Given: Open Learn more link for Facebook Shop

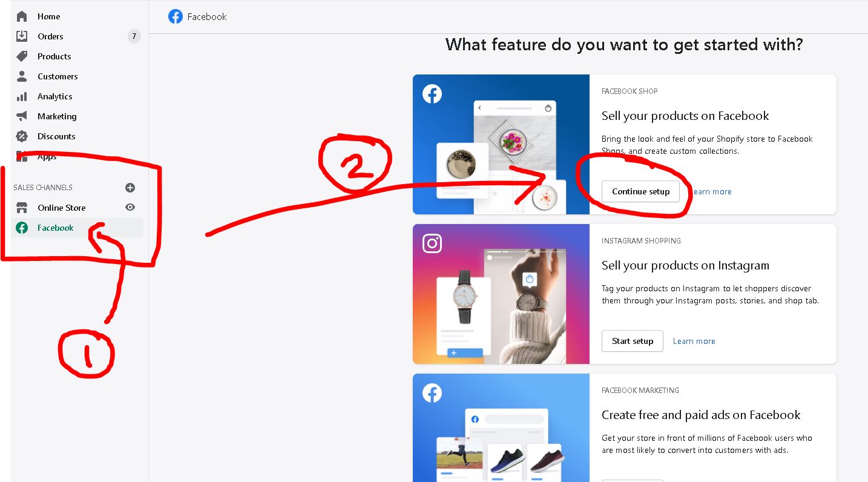Looking at the screenshot, I should [x=711, y=191].
